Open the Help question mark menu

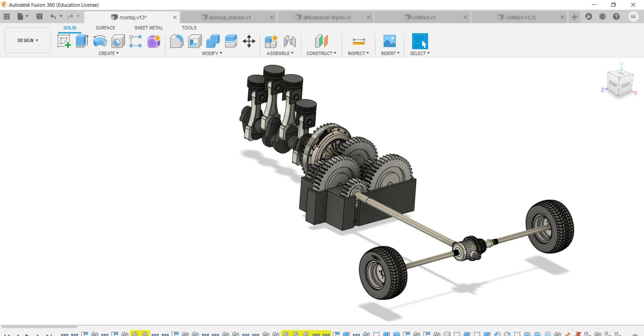coord(616,16)
